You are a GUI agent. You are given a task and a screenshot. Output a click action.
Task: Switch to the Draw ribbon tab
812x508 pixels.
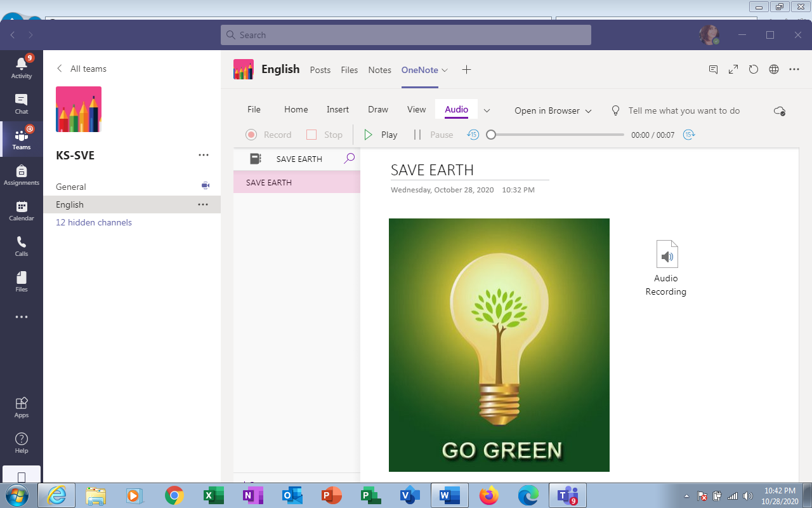(378, 109)
